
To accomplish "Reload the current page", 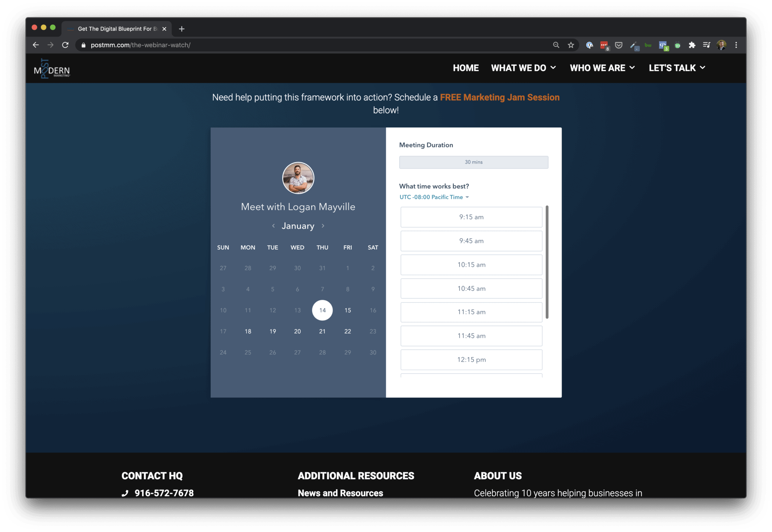I will click(65, 45).
